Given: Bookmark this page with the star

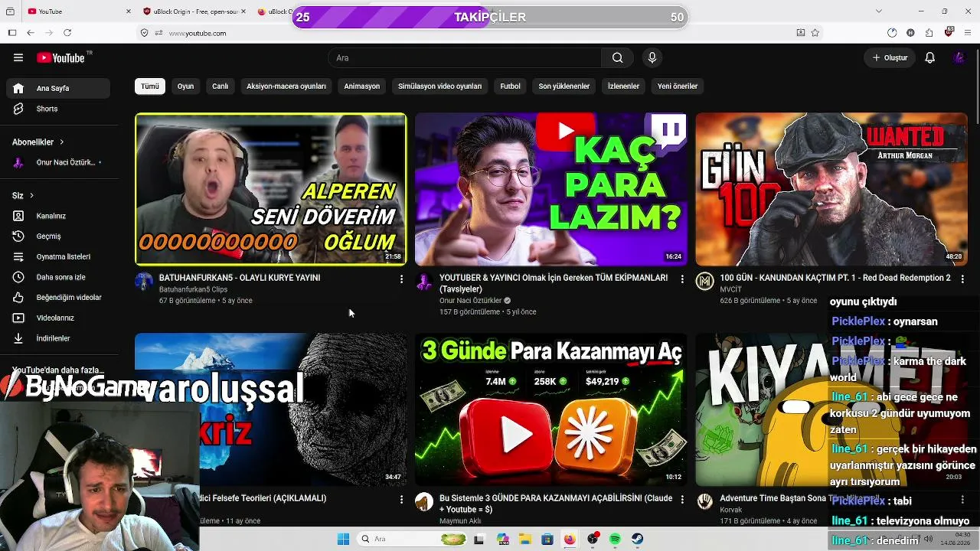Looking at the screenshot, I should coord(815,33).
